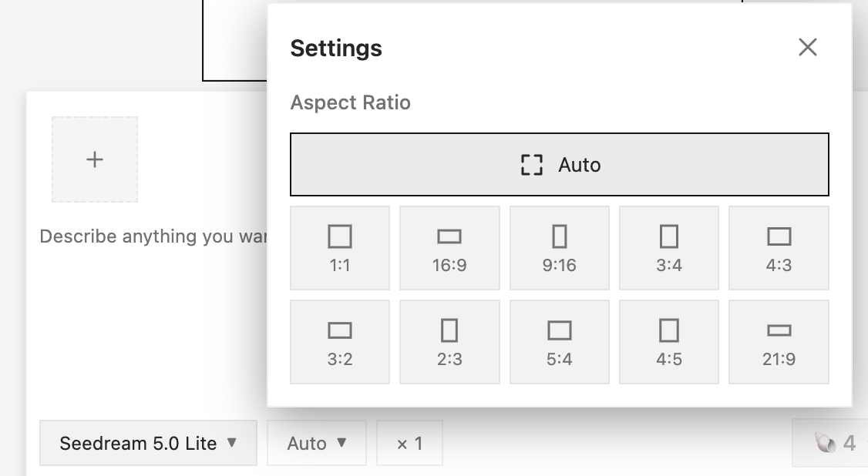Viewport: 868px width, 476px height.
Task: Select the 3:4 aspect ratio icon
Action: 668,236
